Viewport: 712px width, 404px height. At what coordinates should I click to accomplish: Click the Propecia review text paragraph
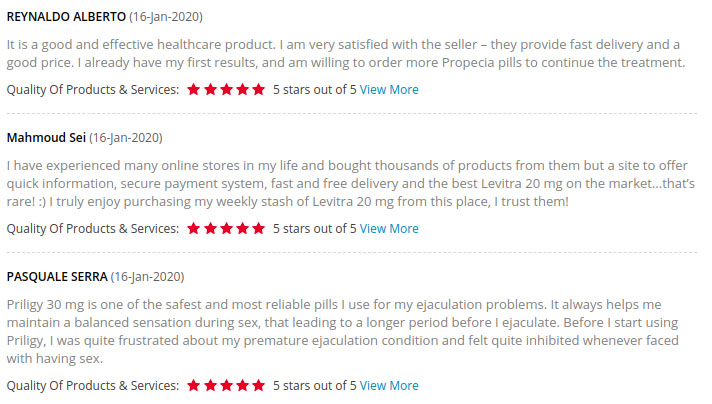(x=345, y=54)
